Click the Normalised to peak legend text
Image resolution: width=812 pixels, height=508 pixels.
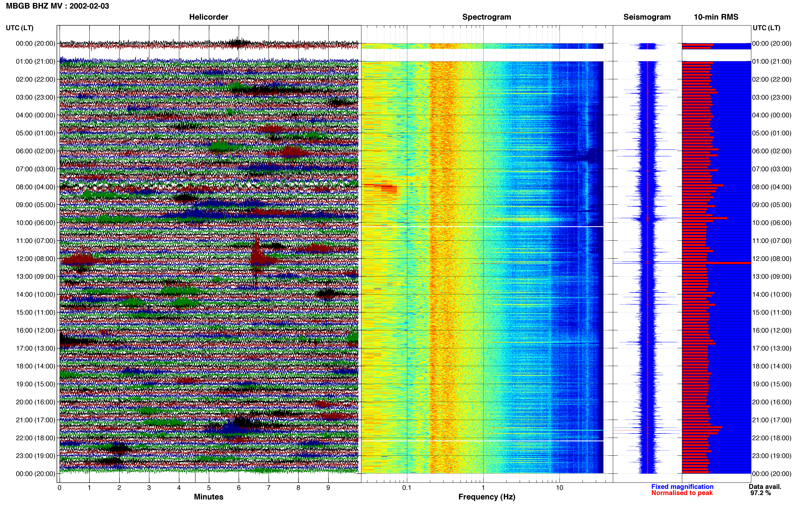[682, 493]
